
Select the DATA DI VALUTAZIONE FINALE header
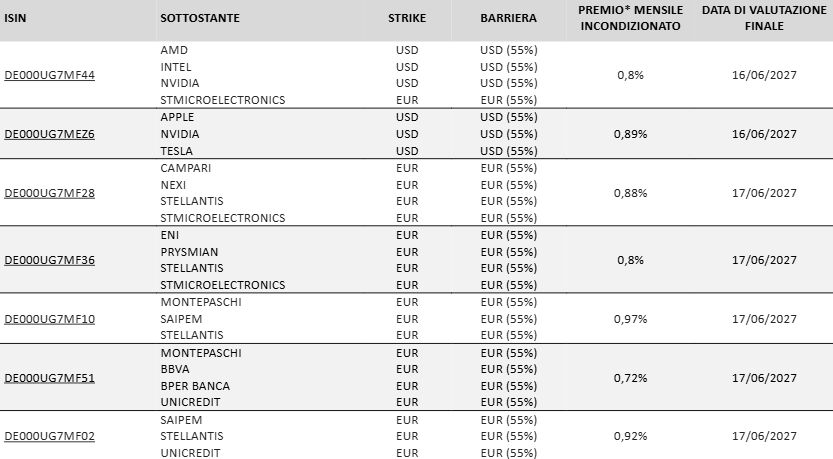point(764,18)
